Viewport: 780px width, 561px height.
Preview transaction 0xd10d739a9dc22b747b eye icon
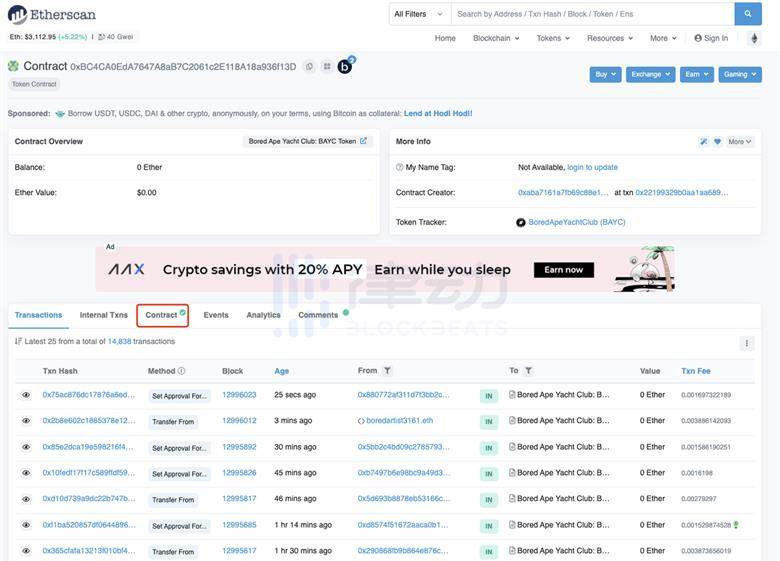[x=26, y=499]
